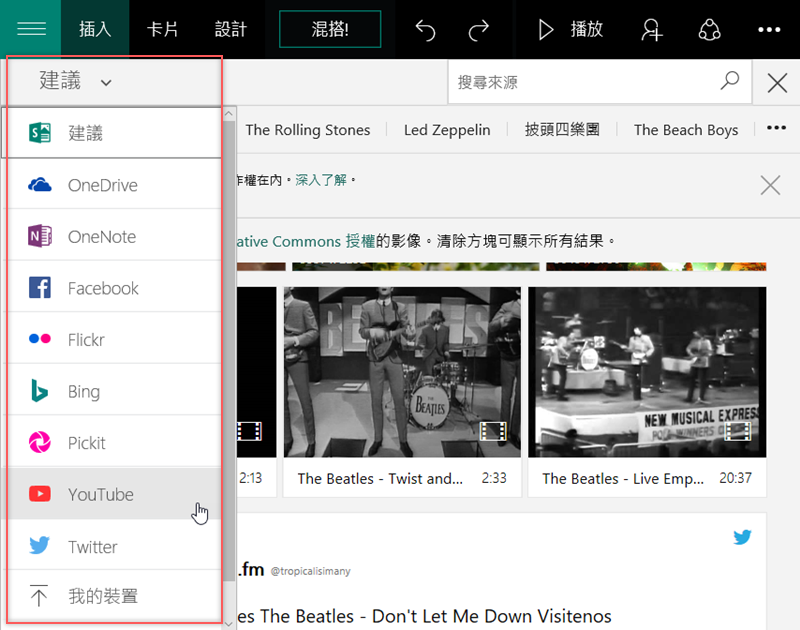Select YouTube from the source list
This screenshot has width=800, height=630.
[x=100, y=494]
